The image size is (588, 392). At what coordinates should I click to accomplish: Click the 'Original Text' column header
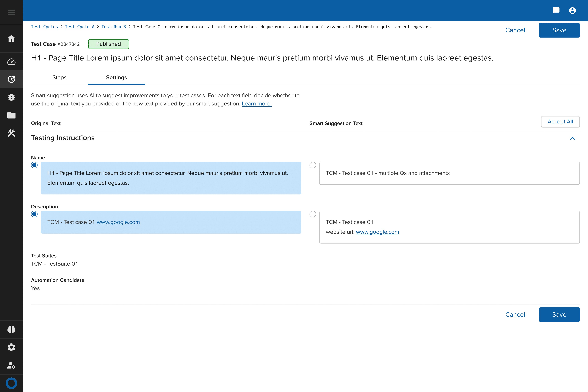46,123
